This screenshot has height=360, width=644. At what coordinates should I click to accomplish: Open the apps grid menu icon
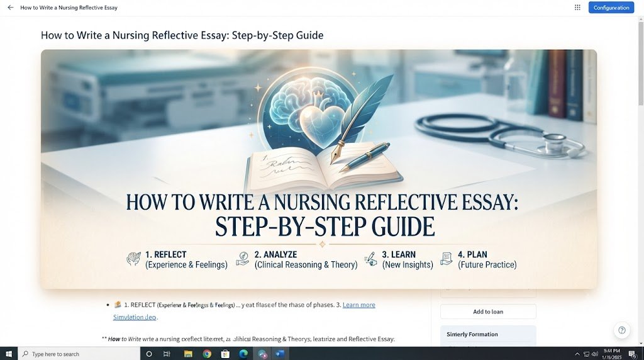577,8
